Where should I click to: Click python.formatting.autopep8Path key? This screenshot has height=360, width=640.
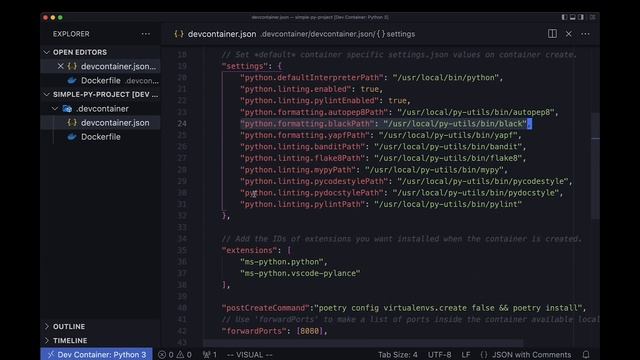pyautogui.click(x=314, y=112)
